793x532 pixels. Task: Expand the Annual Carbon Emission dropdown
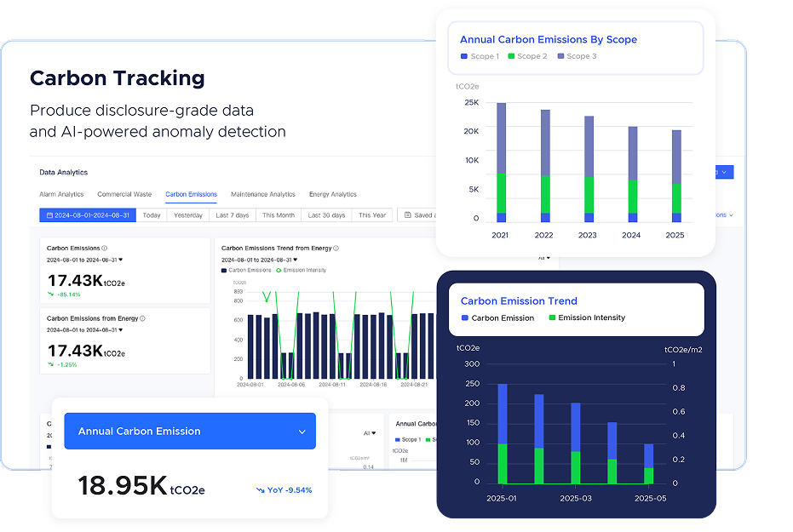[x=302, y=432]
